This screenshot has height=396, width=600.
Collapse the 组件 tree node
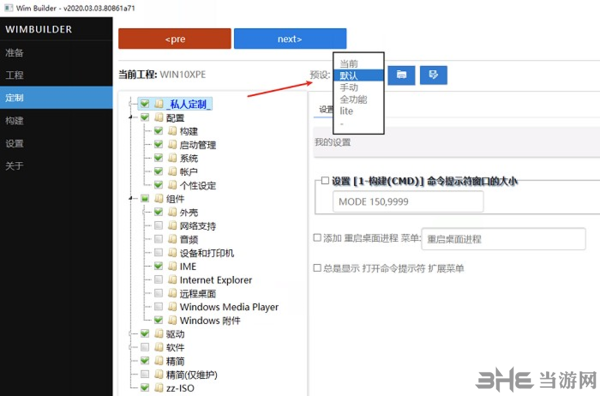[131, 198]
